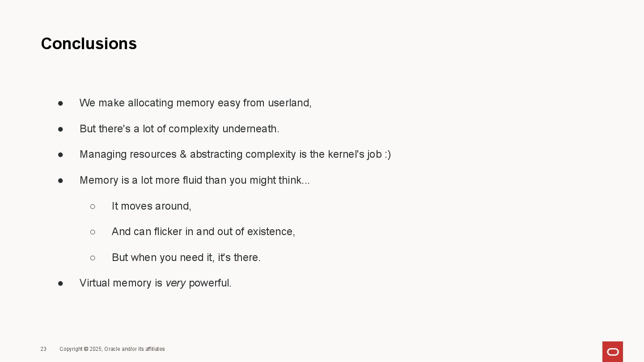The height and width of the screenshot is (362, 644).
Task: Click the hollow bullet before "And can flicker"
Action: click(x=93, y=232)
